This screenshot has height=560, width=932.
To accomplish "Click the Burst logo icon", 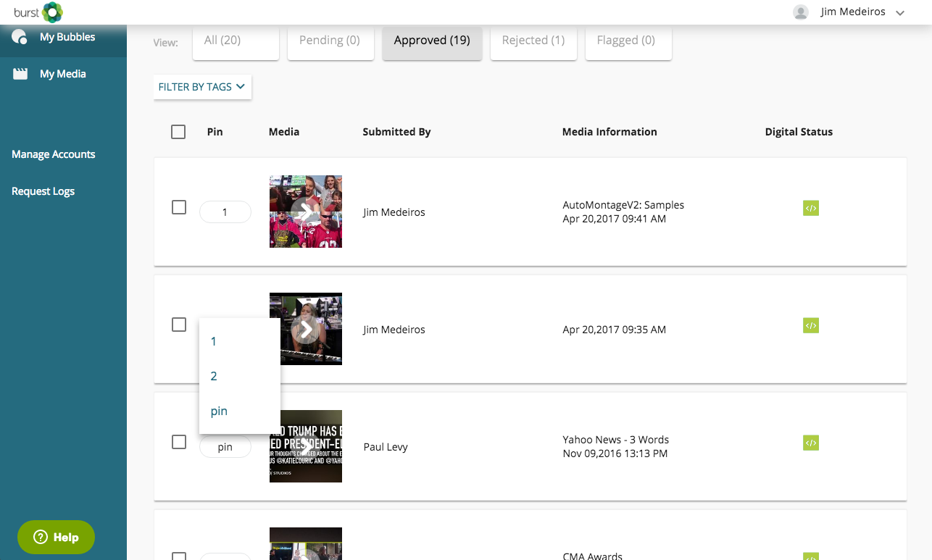I will 52,12.
